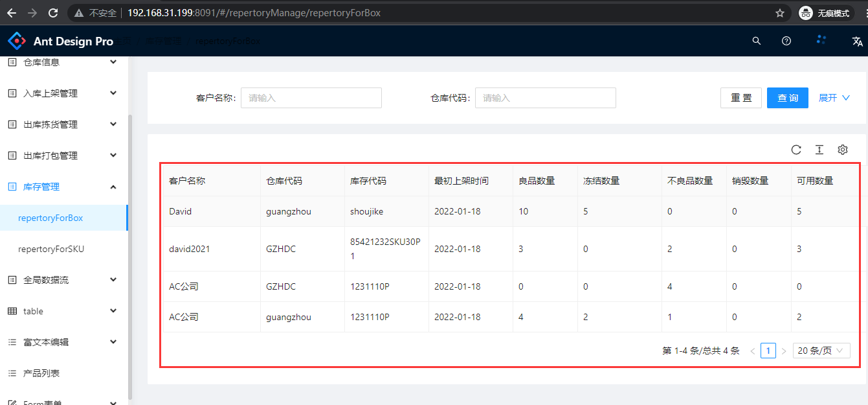The width and height of the screenshot is (868, 405).
Task: Select repertoryForSKU menu item
Action: click(51, 249)
